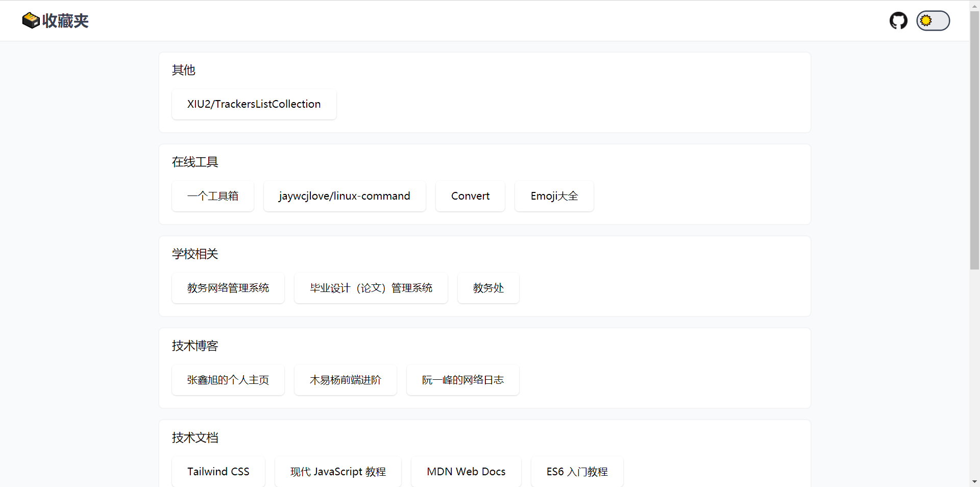This screenshot has width=980, height=487.
Task: Open 一个工具箱 bookmark
Action: pos(213,196)
